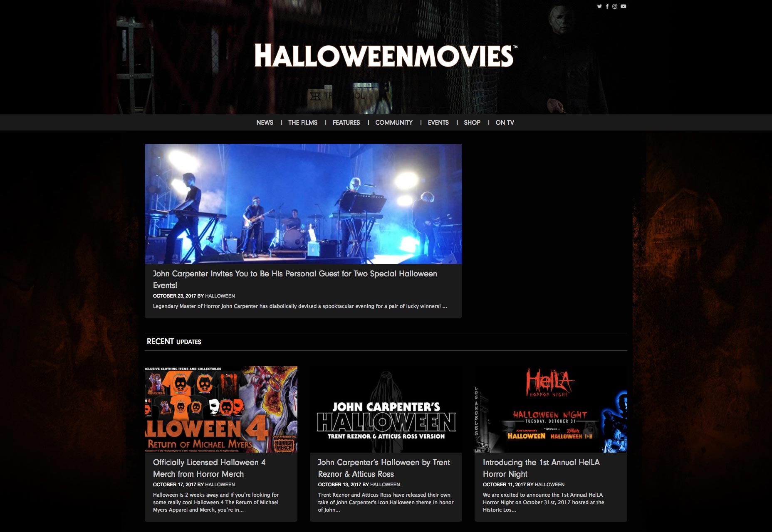Image resolution: width=772 pixels, height=532 pixels.
Task: Open John Carpenter's Halloween by Trent Reznor article
Action: [x=384, y=468]
